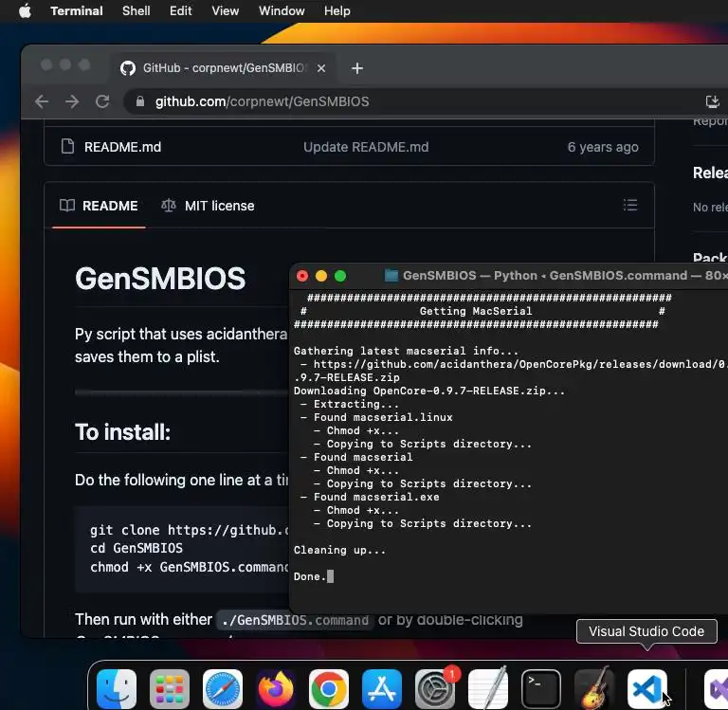This screenshot has height=710, width=728.
Task: Launch Google Chrome from the Dock
Action: point(329,688)
